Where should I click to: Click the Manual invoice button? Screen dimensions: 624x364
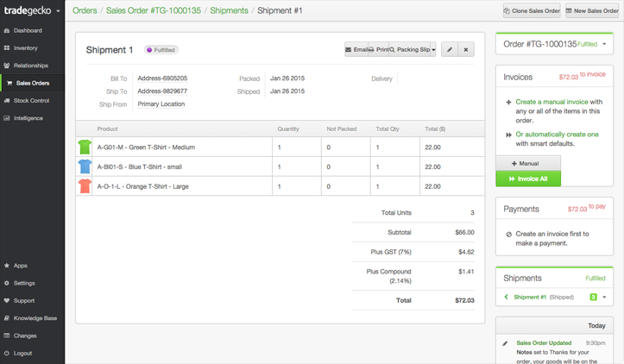point(528,164)
